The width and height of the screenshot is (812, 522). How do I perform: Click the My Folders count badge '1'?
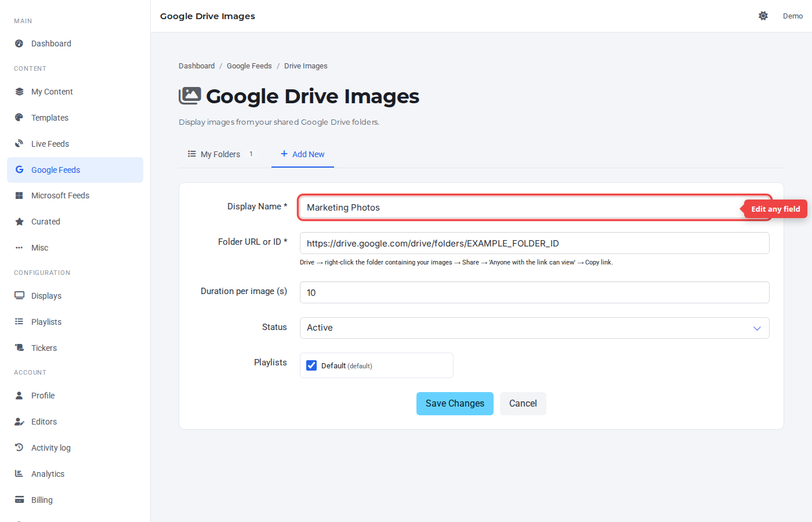pos(251,154)
